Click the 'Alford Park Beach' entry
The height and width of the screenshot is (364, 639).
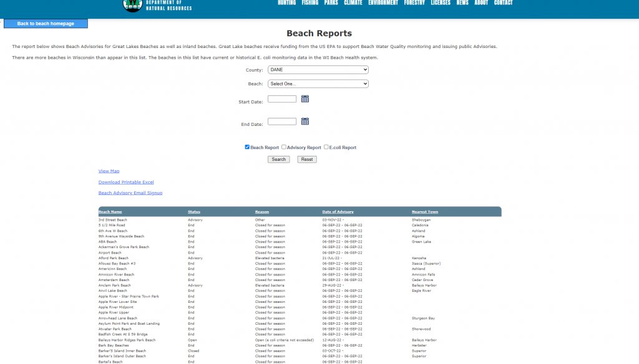point(114,258)
